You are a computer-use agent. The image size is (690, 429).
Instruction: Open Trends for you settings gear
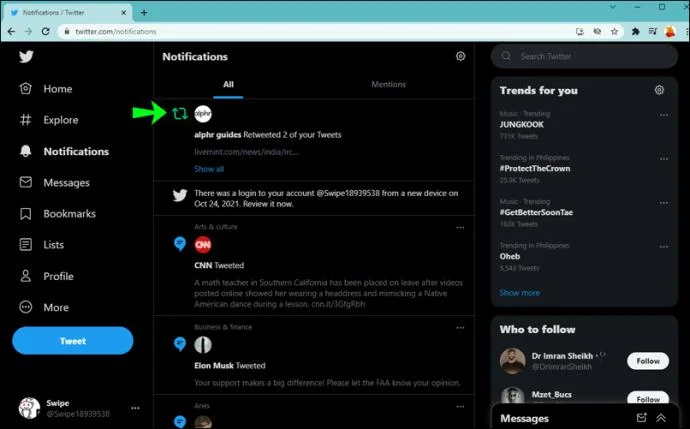click(659, 90)
